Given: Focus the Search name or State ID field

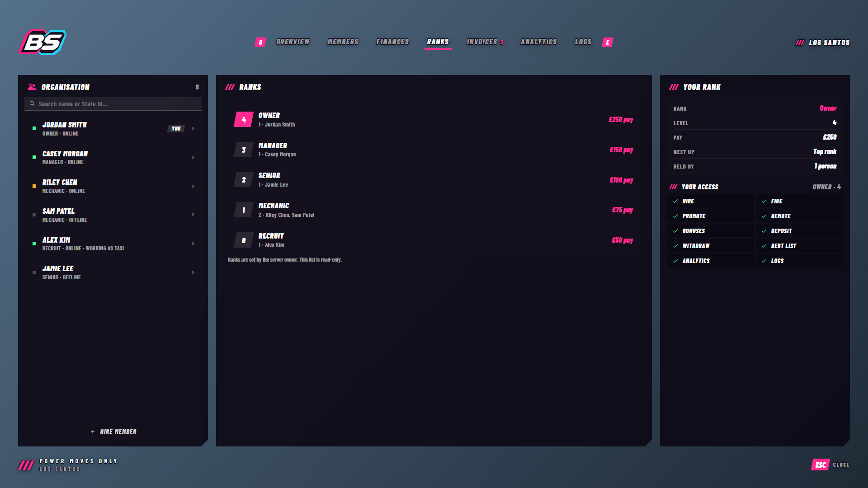Looking at the screenshot, I should click(x=113, y=104).
